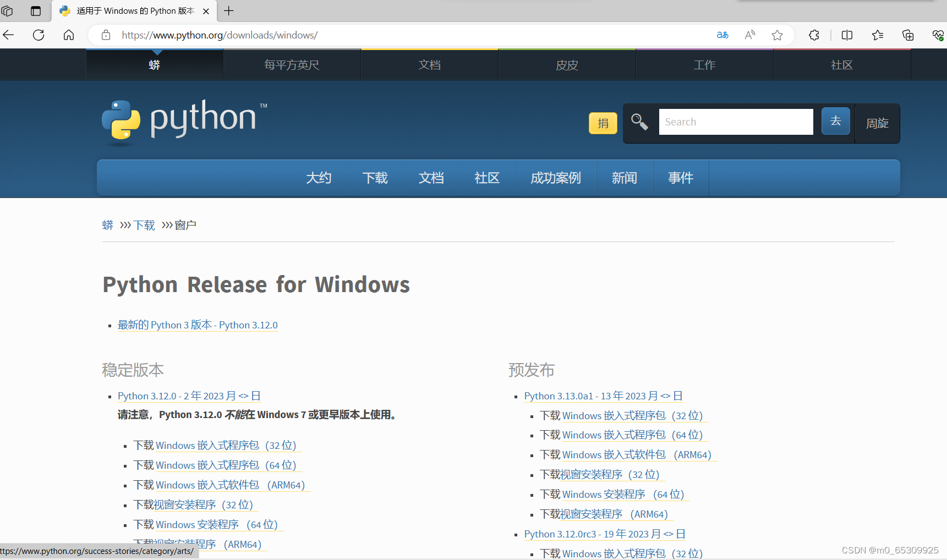Click the 捐 donate button
Image resolution: width=947 pixels, height=560 pixels.
click(x=603, y=123)
